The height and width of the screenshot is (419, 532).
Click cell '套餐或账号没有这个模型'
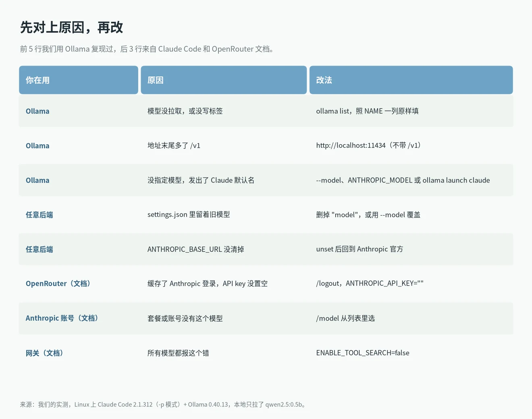coord(185,319)
